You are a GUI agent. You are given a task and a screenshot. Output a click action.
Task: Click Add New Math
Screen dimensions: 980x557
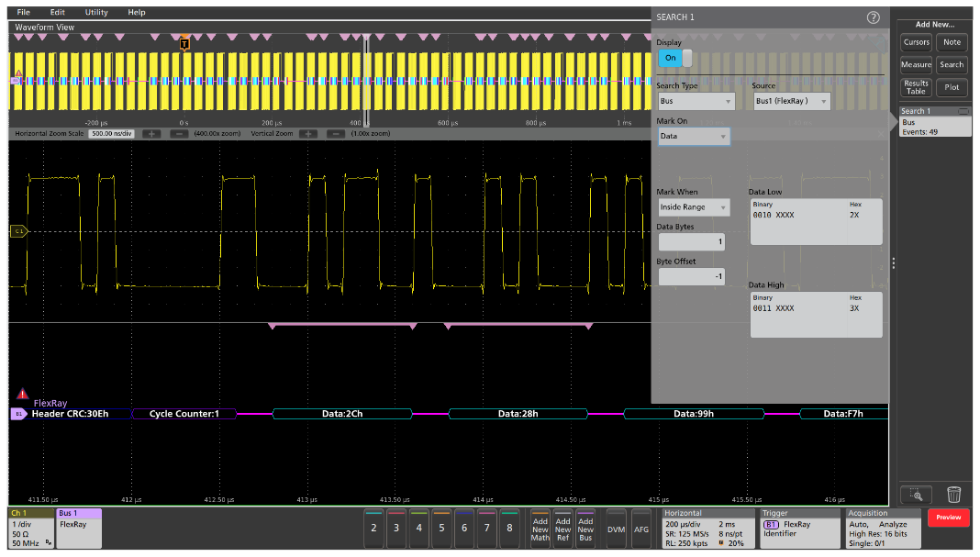pos(540,529)
